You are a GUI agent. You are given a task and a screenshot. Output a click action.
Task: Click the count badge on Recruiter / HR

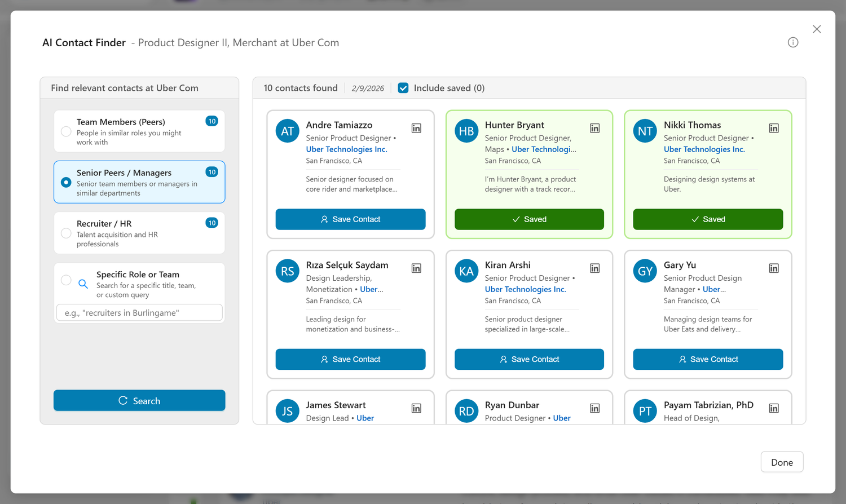tap(212, 223)
